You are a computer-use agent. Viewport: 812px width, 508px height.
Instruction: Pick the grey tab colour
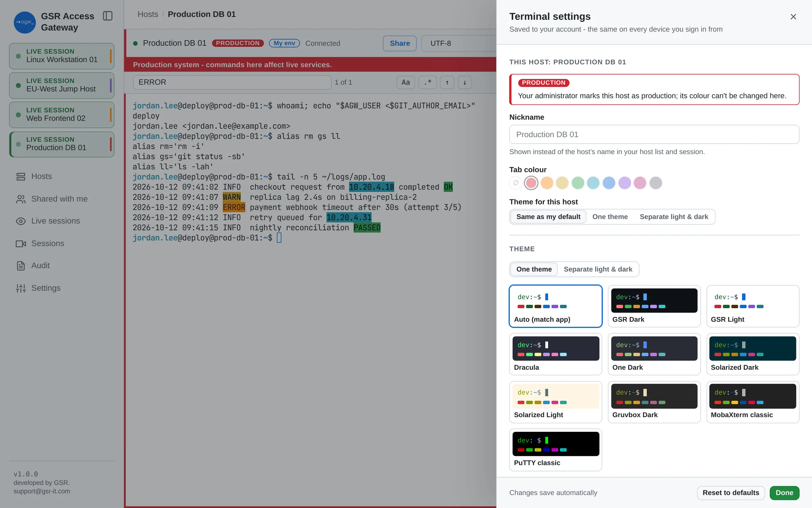coord(656,183)
